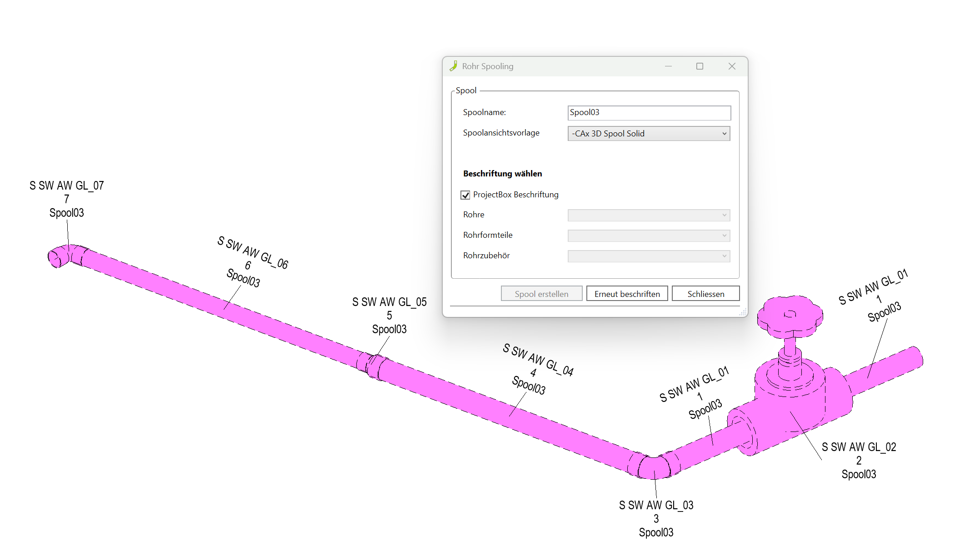Open the Spoolansichtsvorlage dropdown
Image resolution: width=980 pixels, height=557 pixels.
coord(649,134)
